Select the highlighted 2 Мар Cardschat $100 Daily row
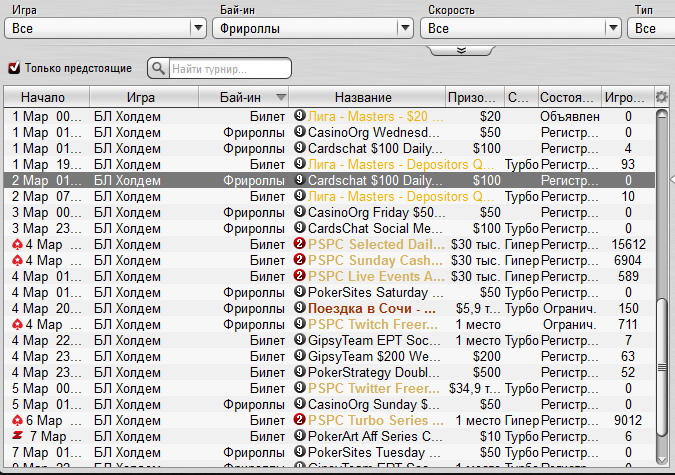Viewport: 675px width, 475px height. [329, 180]
